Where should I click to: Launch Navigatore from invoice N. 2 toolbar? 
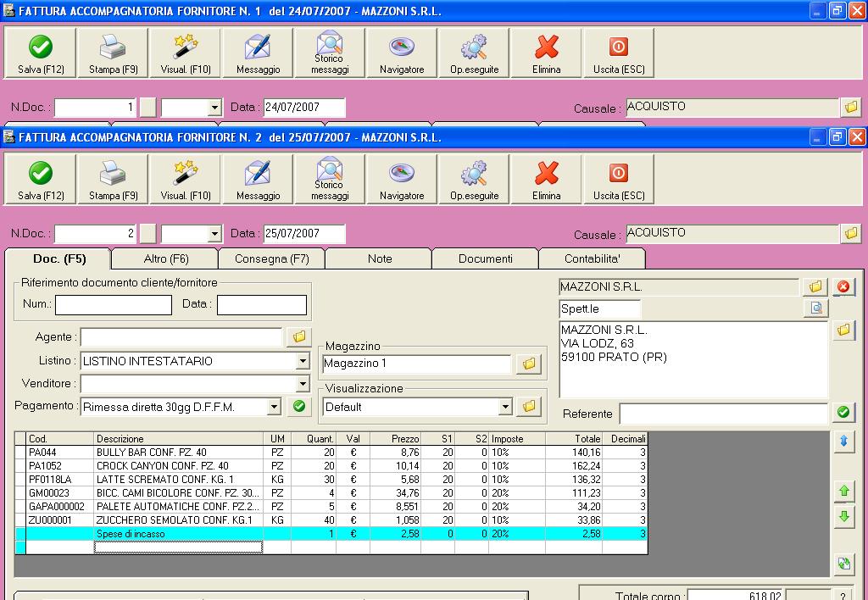[x=401, y=181]
